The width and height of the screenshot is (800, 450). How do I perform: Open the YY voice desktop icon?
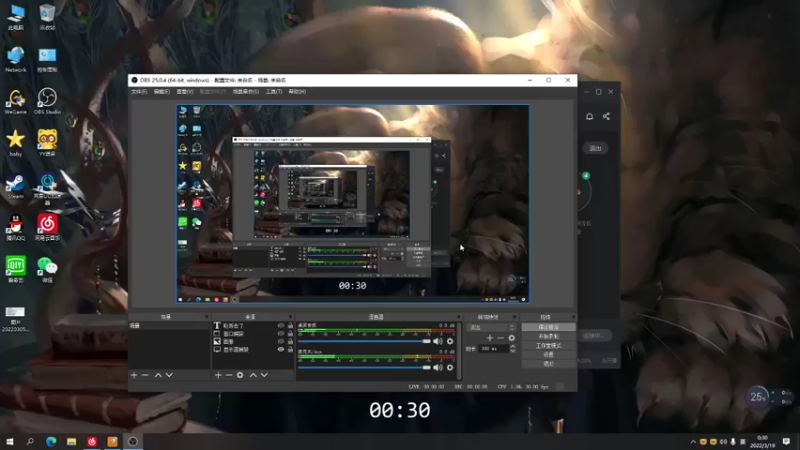click(x=47, y=143)
